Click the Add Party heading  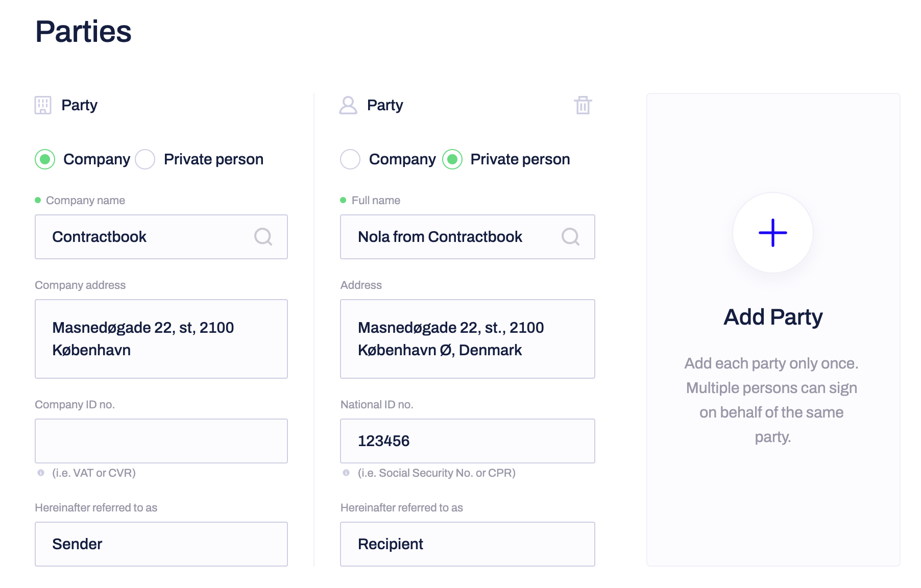(x=773, y=317)
